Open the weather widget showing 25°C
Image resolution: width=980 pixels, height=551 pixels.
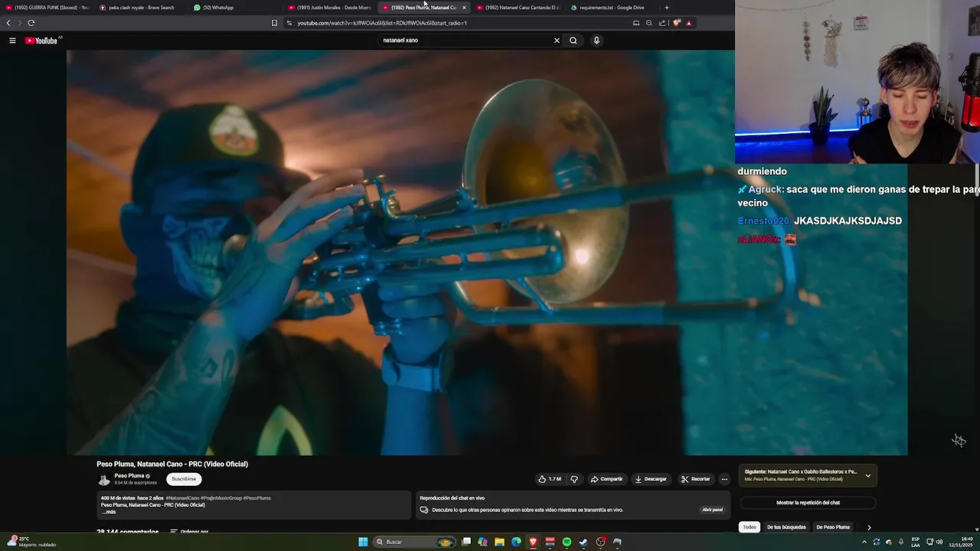(31, 542)
